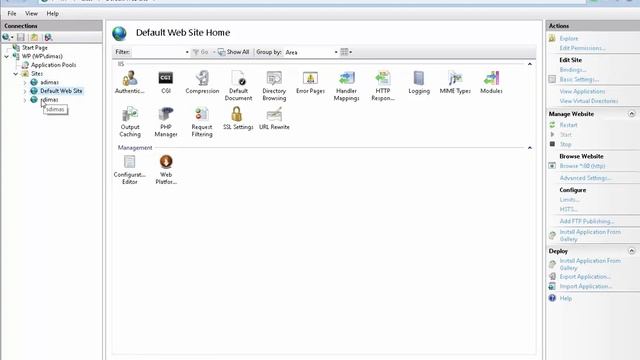Open the File menu
The width and height of the screenshot is (640, 360).
[12, 13]
